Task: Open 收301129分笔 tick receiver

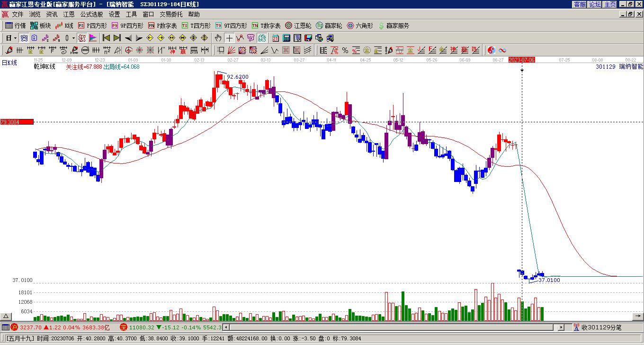Action: coord(598,327)
